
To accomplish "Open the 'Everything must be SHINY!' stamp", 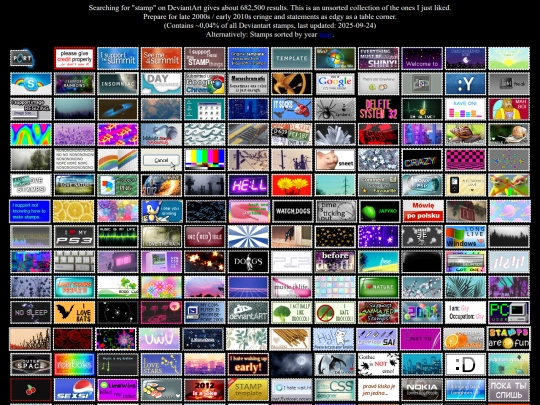I will pos(378,59).
